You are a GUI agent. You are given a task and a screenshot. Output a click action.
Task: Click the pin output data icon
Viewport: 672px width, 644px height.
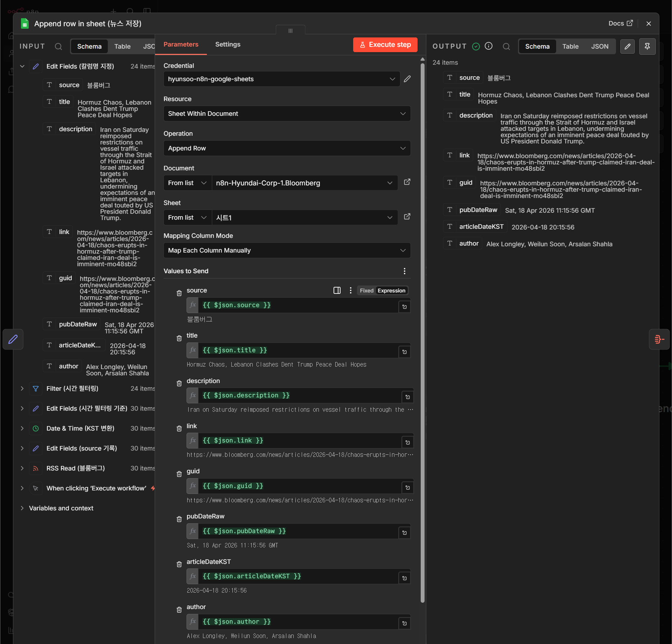[647, 47]
